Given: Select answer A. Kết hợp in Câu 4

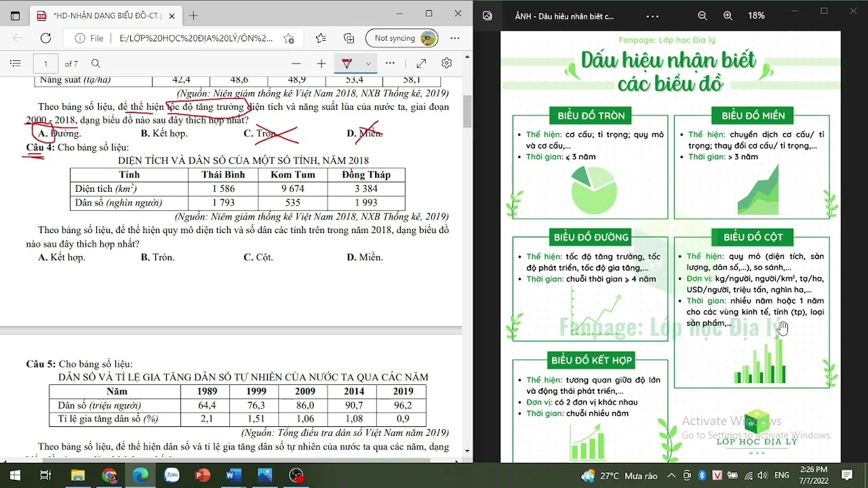Looking at the screenshot, I should [x=62, y=257].
